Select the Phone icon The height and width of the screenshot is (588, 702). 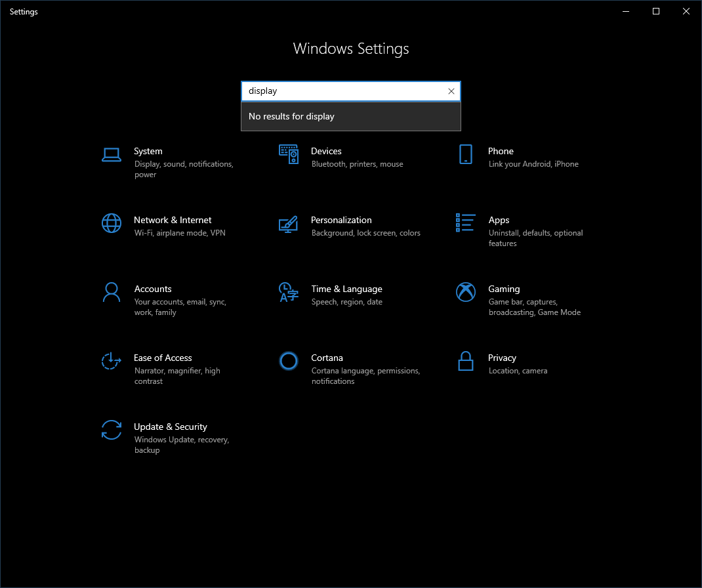point(466,154)
